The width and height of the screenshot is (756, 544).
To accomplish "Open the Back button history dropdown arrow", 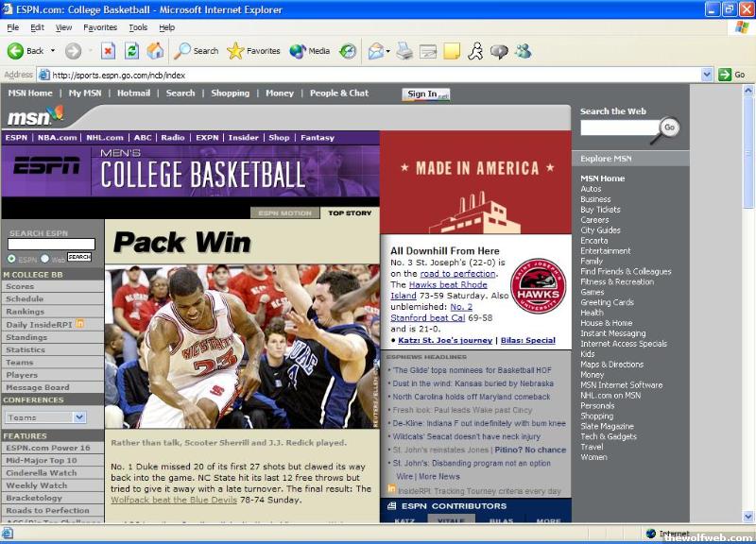I will pyautogui.click(x=52, y=51).
